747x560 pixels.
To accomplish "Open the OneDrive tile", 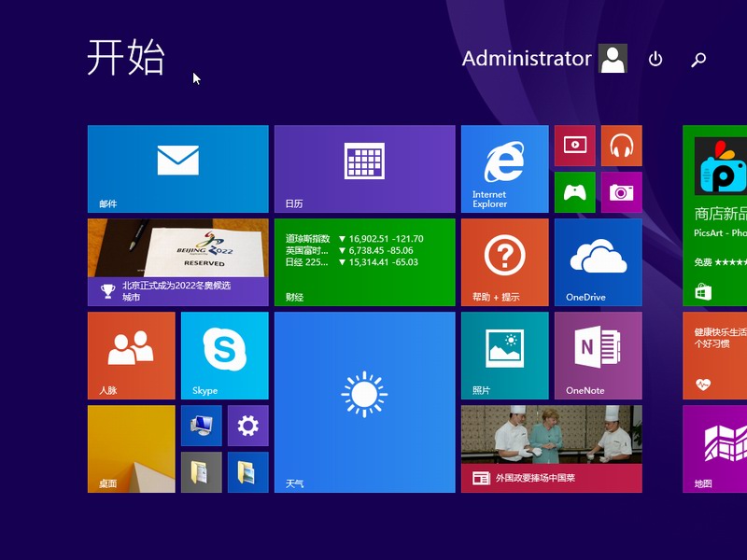I will click(598, 261).
